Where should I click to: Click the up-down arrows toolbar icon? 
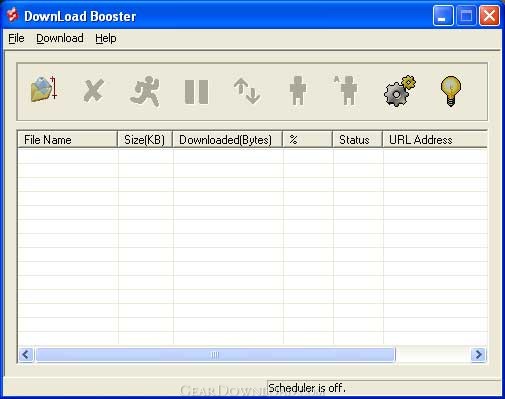[247, 91]
